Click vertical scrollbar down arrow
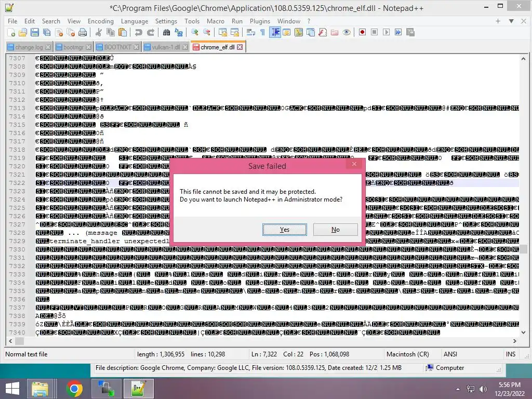Viewport: 532px width, 399px height. tap(523, 332)
